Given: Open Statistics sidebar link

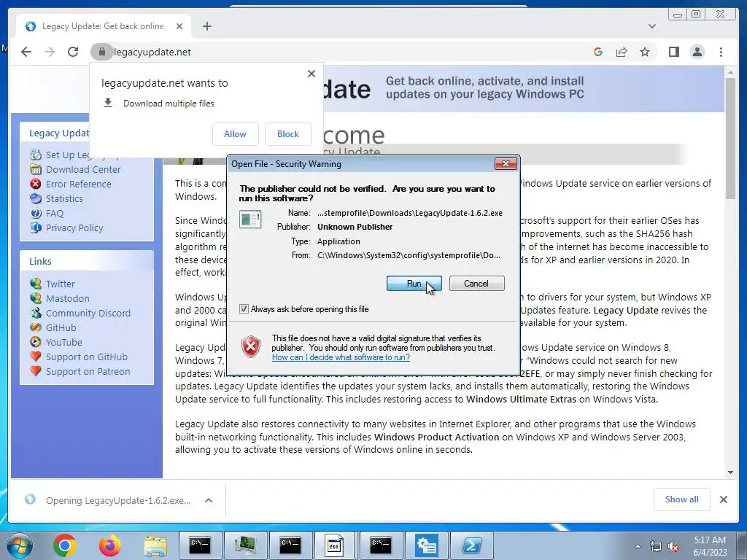Looking at the screenshot, I should (x=64, y=198).
